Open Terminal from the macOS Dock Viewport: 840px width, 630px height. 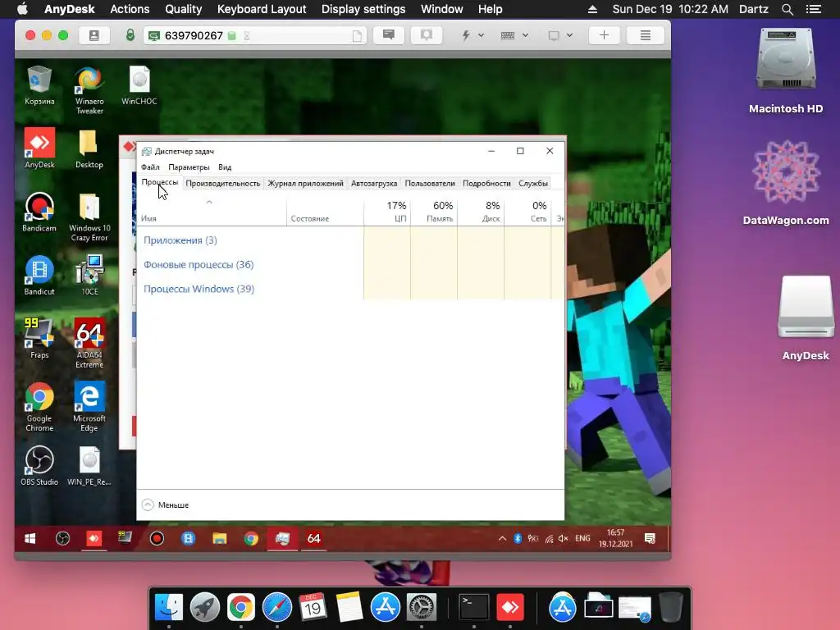(474, 608)
